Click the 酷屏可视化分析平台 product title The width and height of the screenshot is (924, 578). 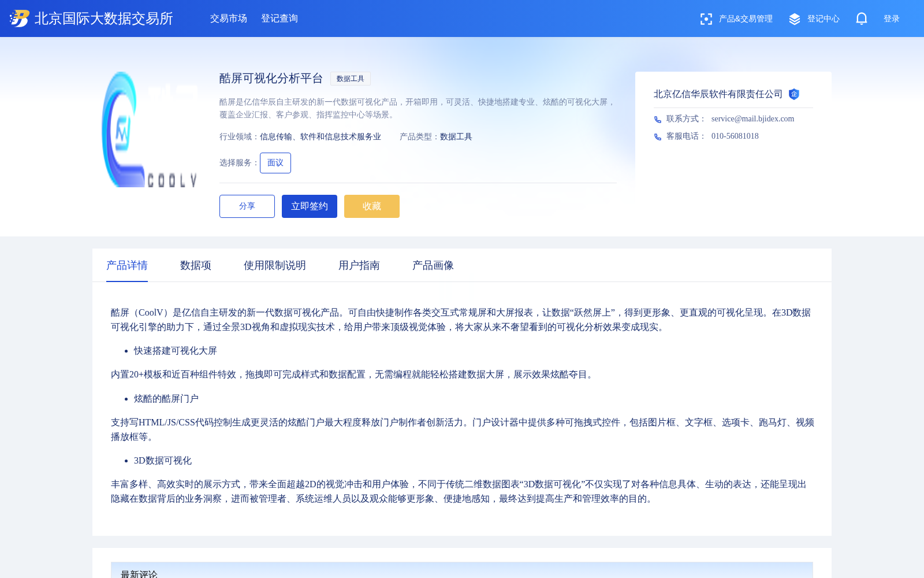click(x=271, y=79)
